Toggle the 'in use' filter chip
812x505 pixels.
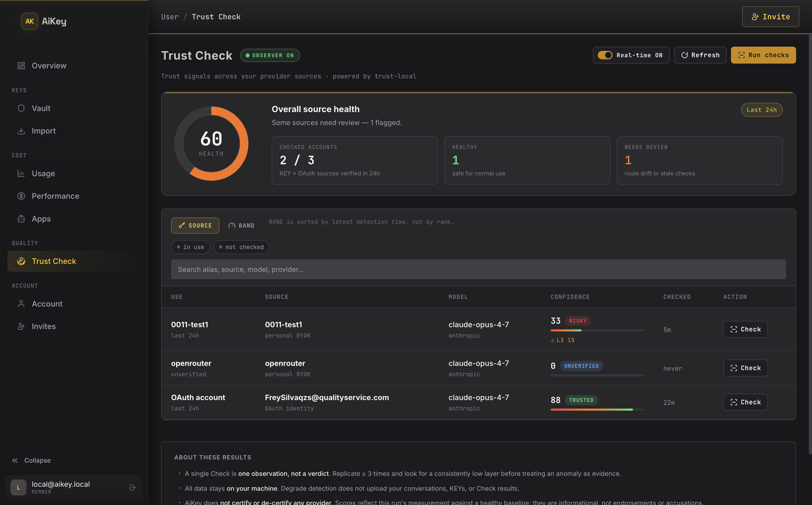pos(190,247)
